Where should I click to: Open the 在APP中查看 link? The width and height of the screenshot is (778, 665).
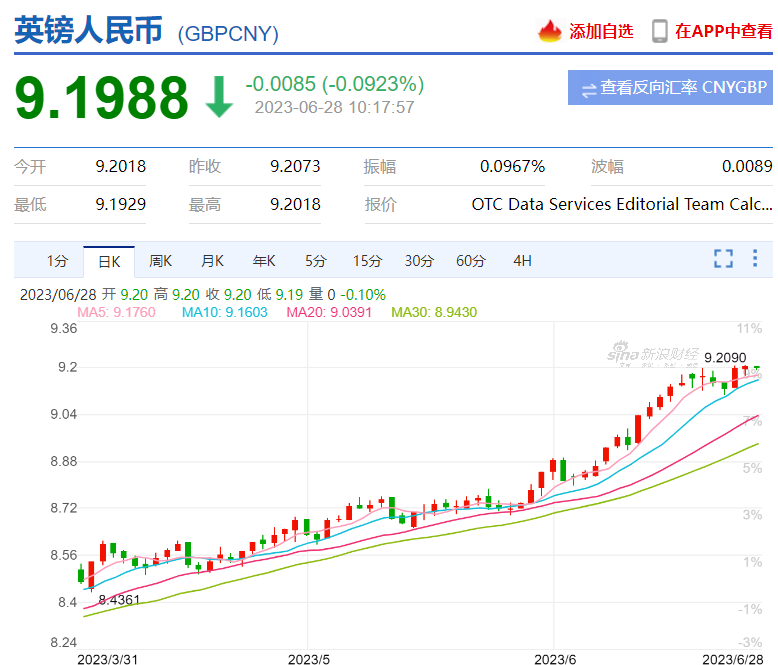pos(722,31)
